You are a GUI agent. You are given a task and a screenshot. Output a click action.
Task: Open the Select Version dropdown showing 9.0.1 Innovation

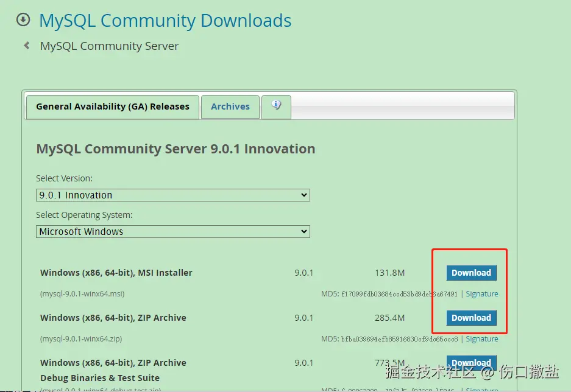point(173,195)
